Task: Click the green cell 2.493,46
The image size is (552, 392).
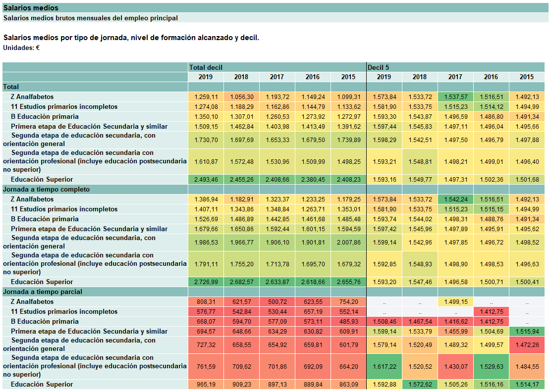Action: [x=206, y=180]
